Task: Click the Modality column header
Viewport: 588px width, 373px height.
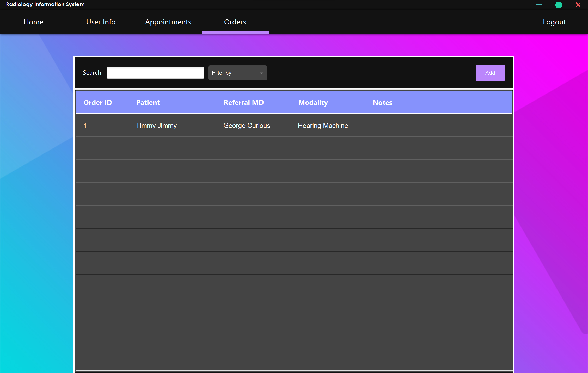Action: click(313, 103)
